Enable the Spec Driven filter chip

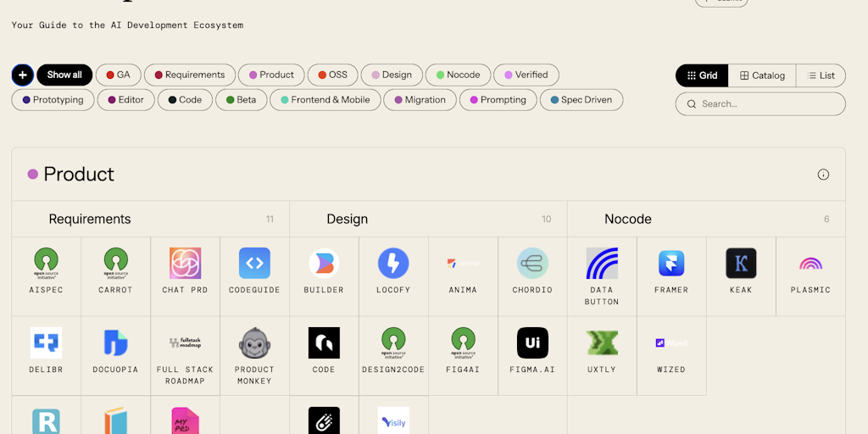point(581,100)
